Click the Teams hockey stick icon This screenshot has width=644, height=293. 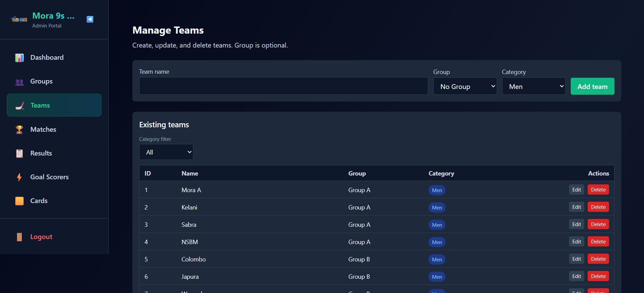click(x=20, y=106)
